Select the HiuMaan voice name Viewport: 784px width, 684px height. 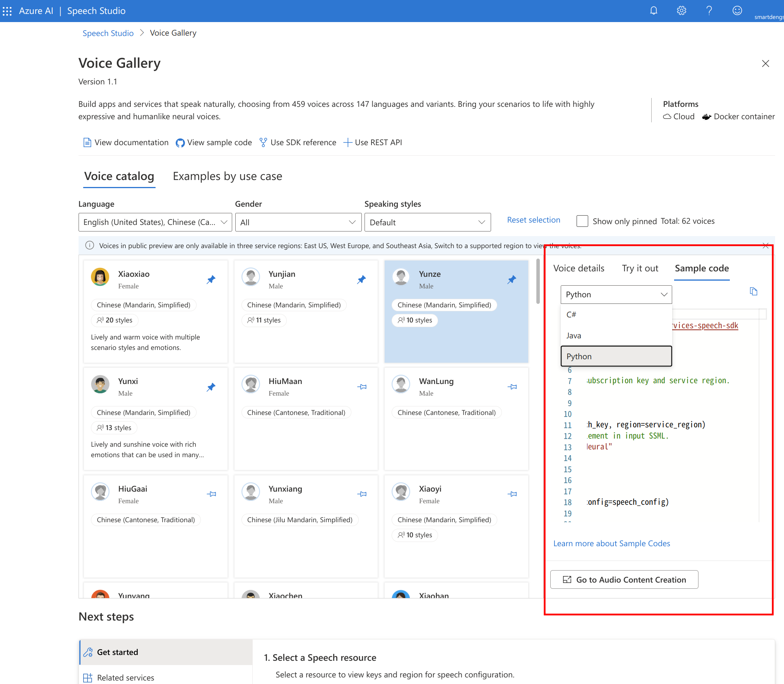[285, 381]
